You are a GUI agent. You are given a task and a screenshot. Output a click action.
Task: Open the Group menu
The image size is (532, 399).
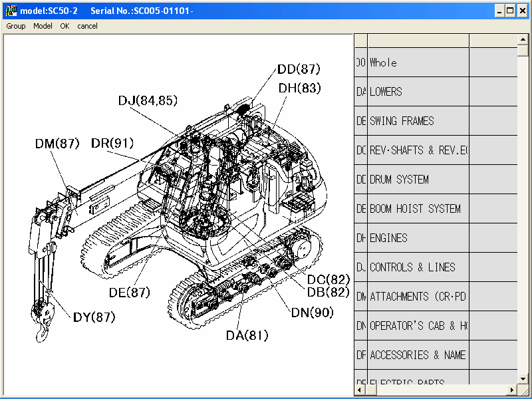click(x=15, y=26)
